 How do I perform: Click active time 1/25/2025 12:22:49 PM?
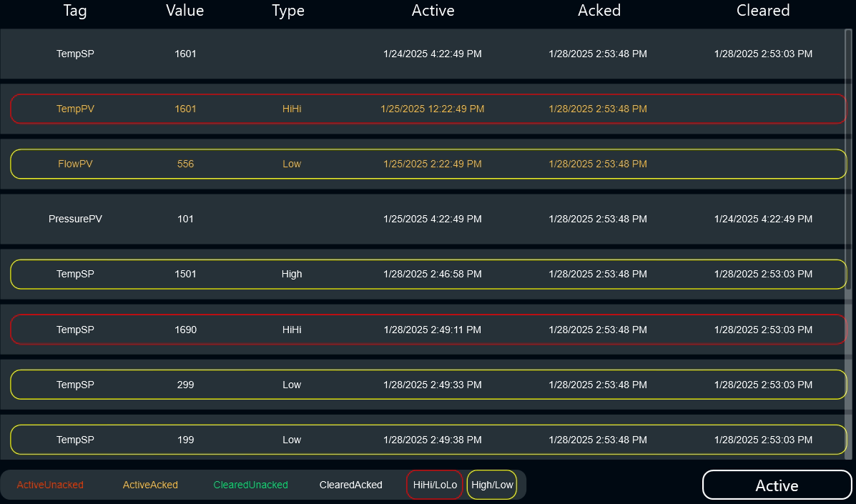pyautogui.click(x=433, y=109)
